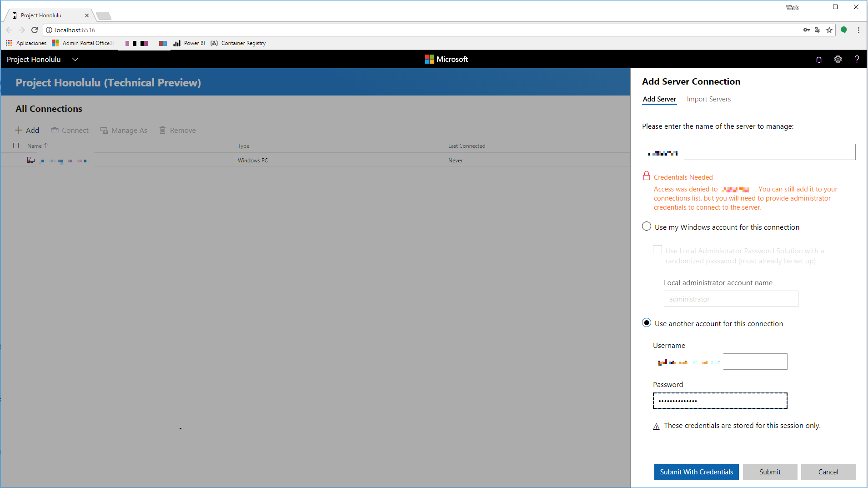Open the settings gear icon
The height and width of the screenshot is (488, 868).
(x=838, y=60)
